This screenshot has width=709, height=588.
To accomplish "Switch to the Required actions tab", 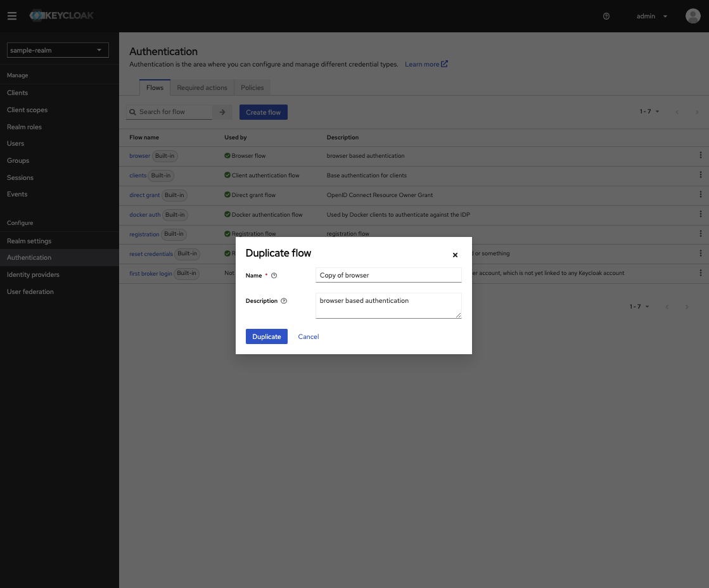I will pos(202,88).
